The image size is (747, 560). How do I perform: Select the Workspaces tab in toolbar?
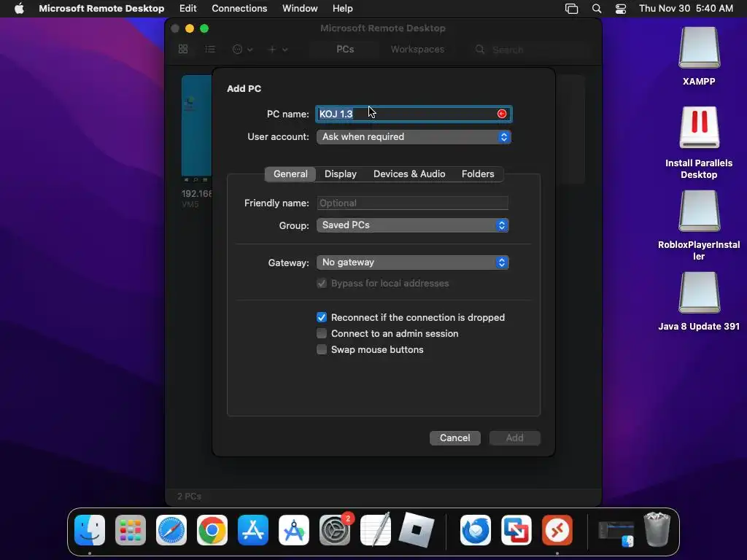[417, 50]
